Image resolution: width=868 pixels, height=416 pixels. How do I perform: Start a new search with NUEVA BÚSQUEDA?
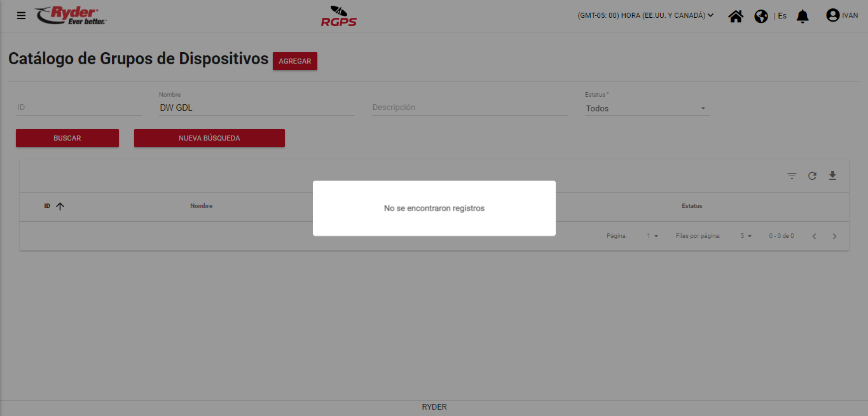[x=209, y=138]
